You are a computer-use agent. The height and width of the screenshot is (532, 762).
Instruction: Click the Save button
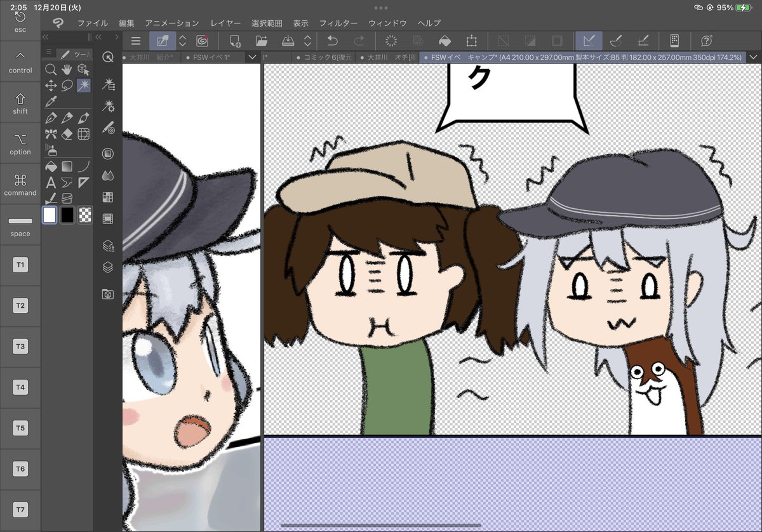(x=288, y=41)
